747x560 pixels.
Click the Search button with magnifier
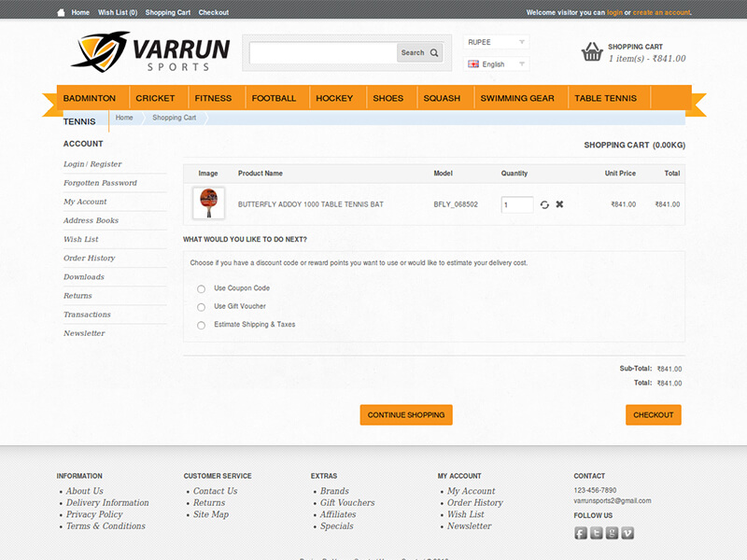[419, 53]
